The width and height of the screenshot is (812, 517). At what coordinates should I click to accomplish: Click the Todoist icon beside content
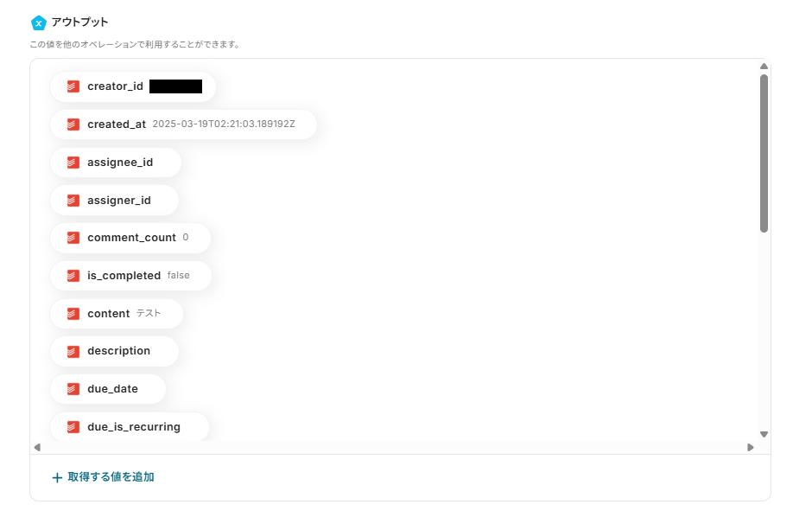tap(73, 314)
